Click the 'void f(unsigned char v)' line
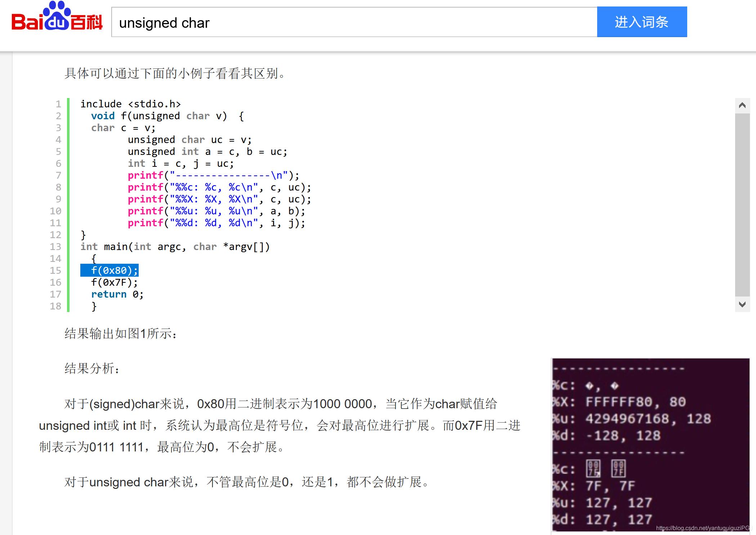The width and height of the screenshot is (756, 535). (167, 116)
